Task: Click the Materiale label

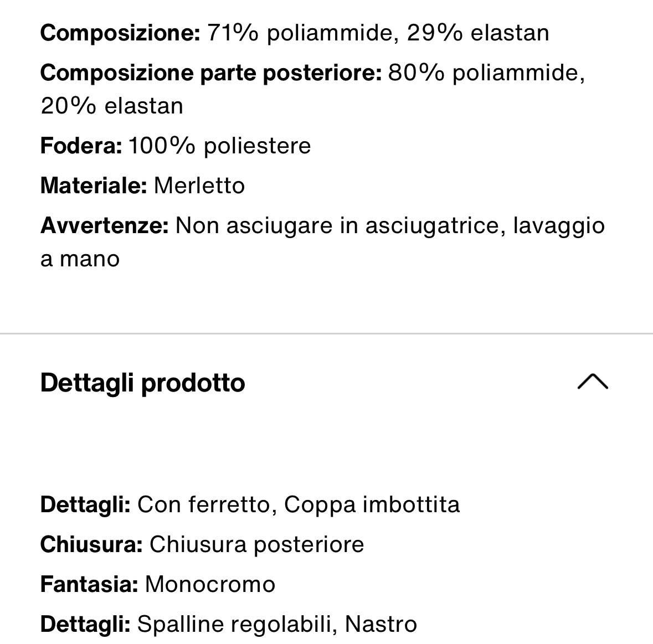Action: (x=93, y=186)
